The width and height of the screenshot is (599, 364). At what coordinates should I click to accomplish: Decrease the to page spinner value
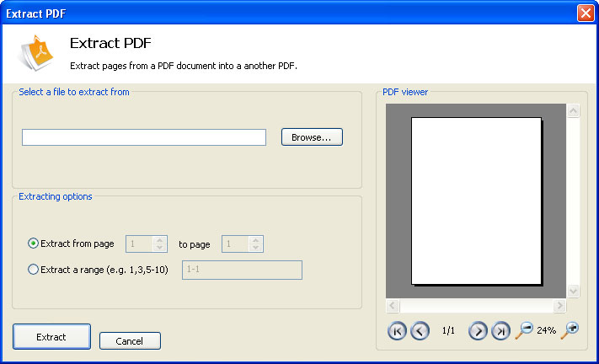click(x=255, y=248)
